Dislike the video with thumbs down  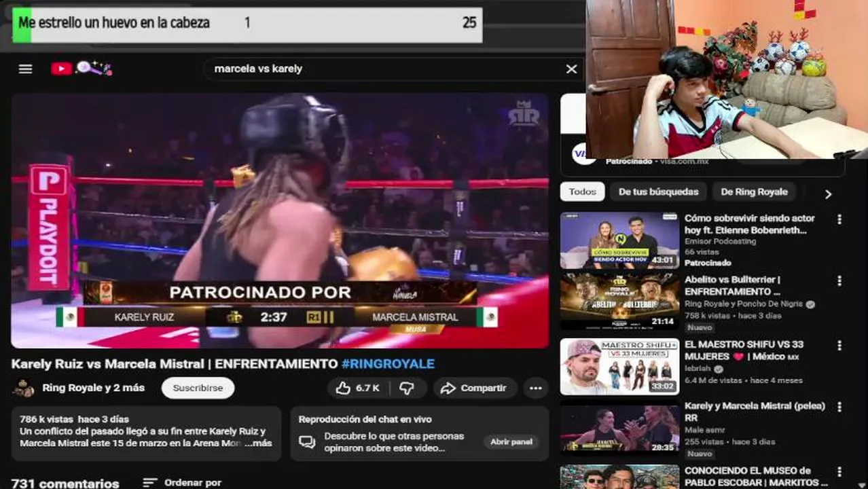[x=407, y=388]
